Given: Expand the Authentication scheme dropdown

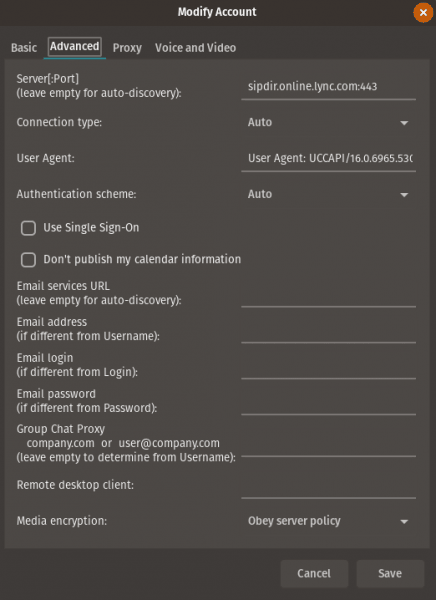Looking at the screenshot, I should click(x=328, y=194).
